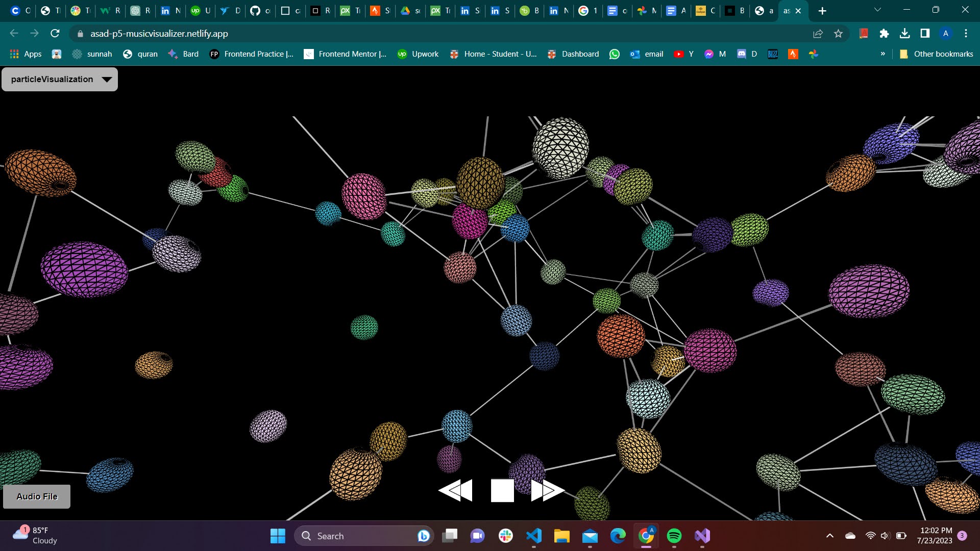Open Visual Studio from taskbar
980x551 pixels.
point(702,536)
